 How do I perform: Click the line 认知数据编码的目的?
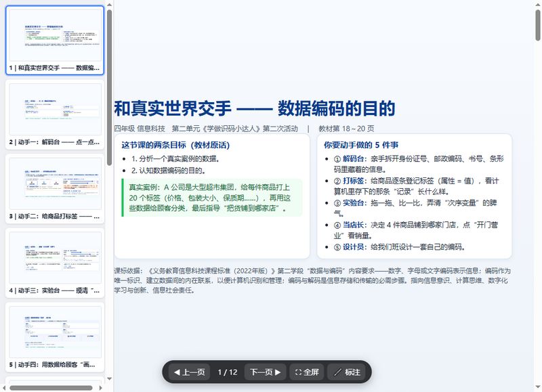point(169,170)
